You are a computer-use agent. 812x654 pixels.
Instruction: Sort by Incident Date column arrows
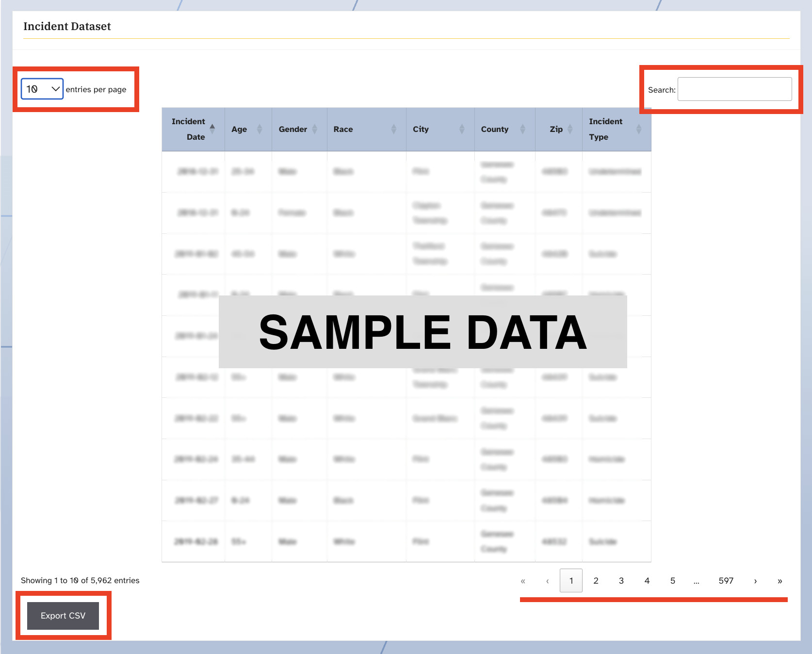[x=212, y=129]
